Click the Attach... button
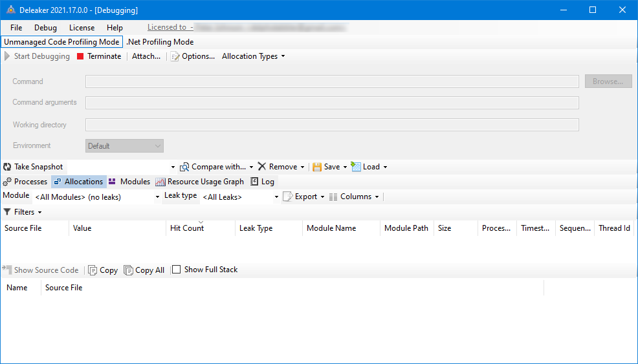 pyautogui.click(x=146, y=56)
